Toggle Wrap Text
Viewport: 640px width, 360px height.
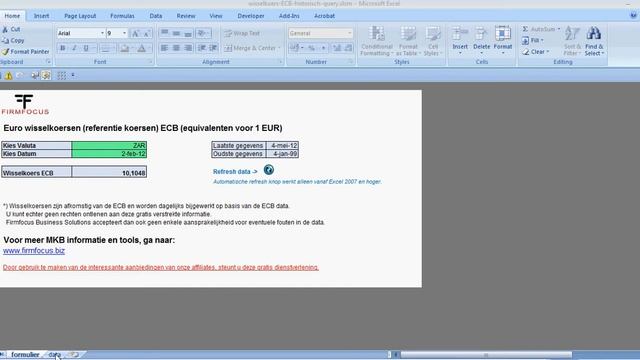click(242, 33)
